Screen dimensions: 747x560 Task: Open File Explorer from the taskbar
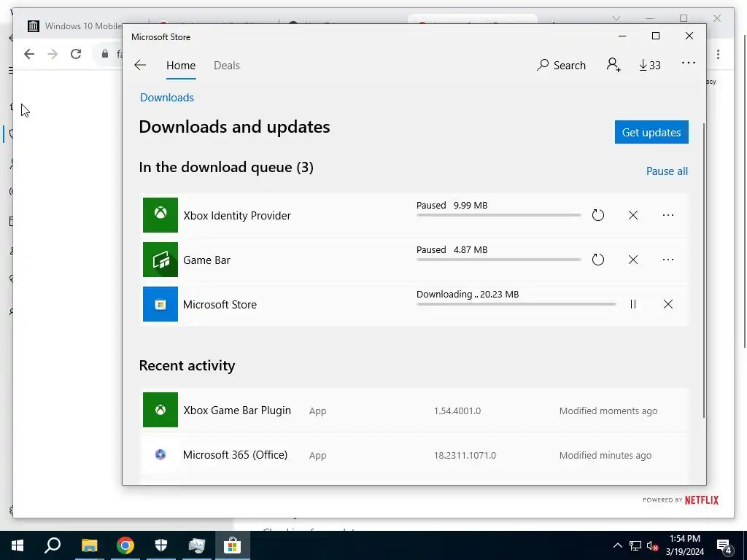pos(89,545)
